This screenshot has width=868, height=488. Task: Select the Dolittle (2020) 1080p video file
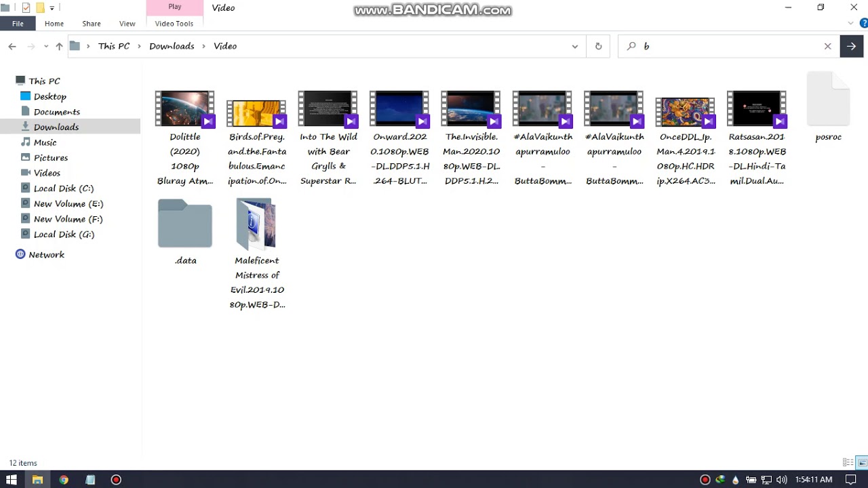[185, 138]
